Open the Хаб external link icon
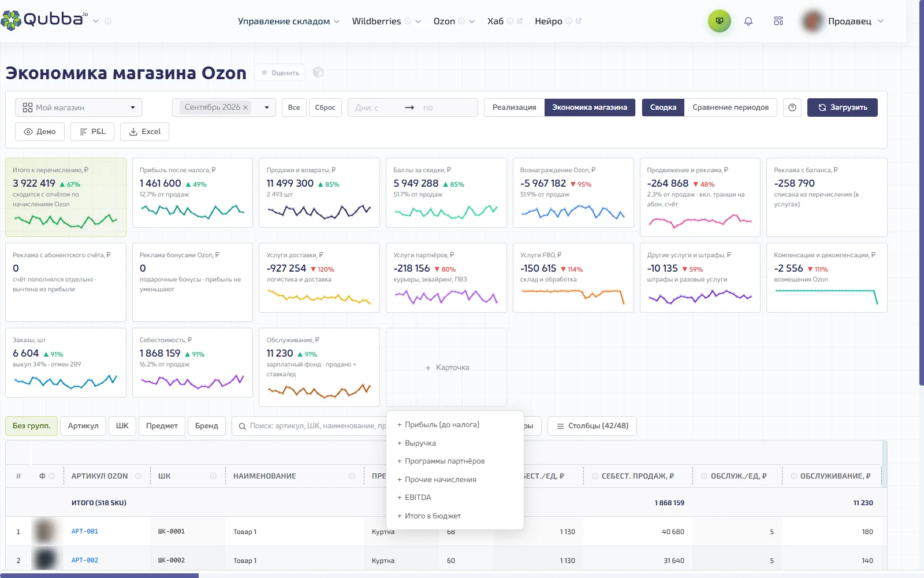This screenshot has width=924, height=578. click(519, 21)
